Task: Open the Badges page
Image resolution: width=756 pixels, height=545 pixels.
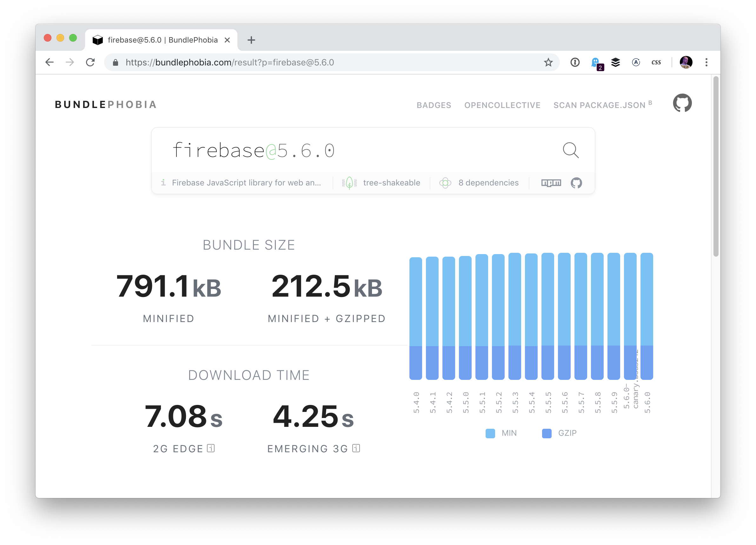Action: coord(434,105)
